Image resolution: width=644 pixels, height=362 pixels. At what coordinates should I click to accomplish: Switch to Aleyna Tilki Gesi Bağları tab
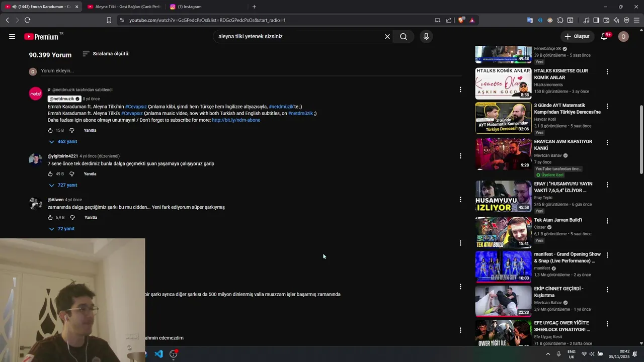(x=124, y=7)
